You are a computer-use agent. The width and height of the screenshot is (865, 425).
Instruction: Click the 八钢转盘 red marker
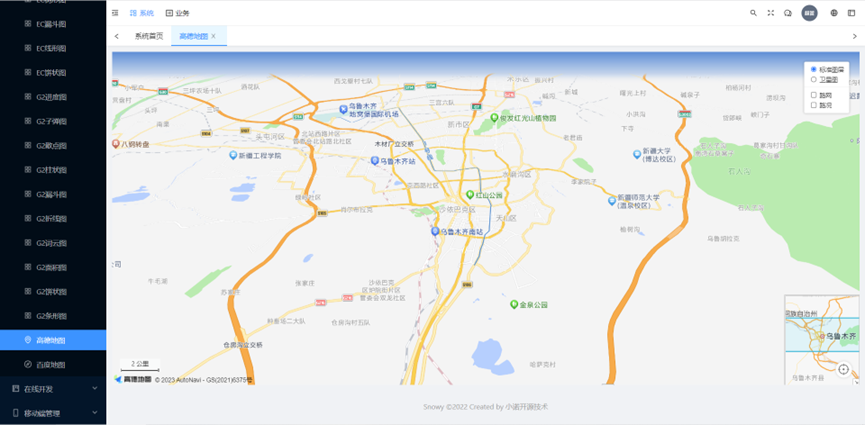[x=116, y=144]
